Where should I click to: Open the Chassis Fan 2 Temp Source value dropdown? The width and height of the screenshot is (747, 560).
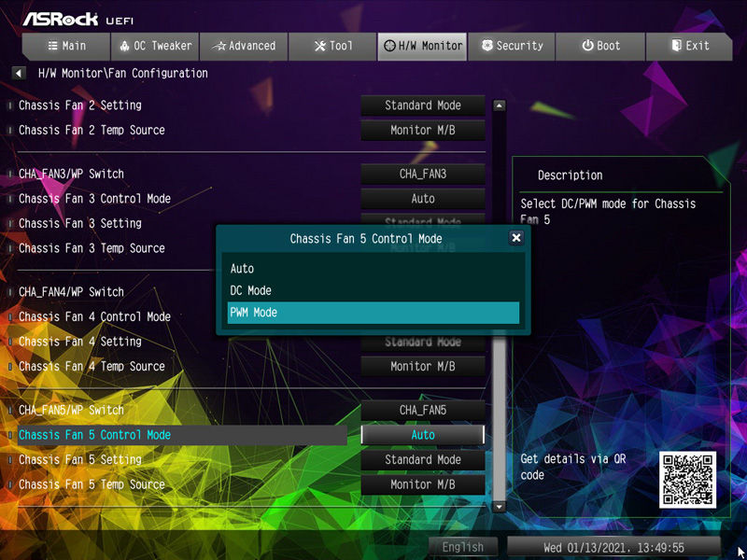(423, 130)
